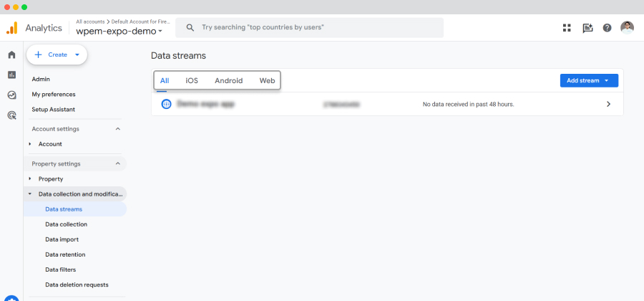Open the Help question mark icon

607,27
